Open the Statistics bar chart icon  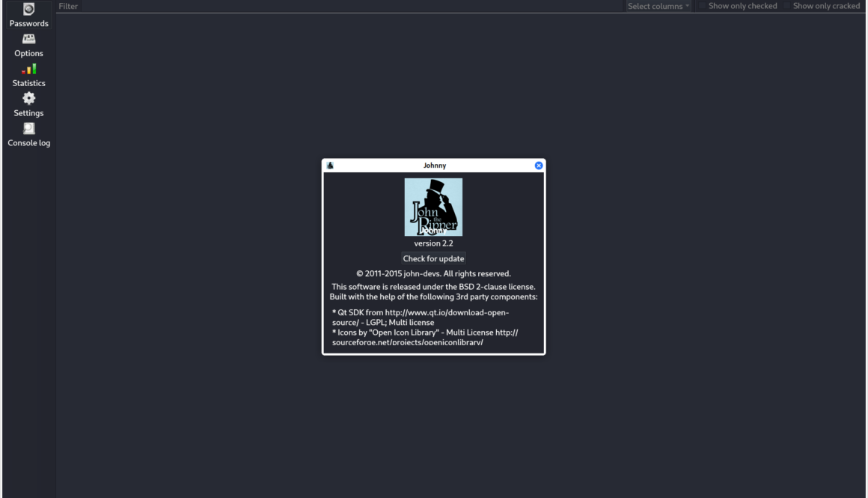28,69
